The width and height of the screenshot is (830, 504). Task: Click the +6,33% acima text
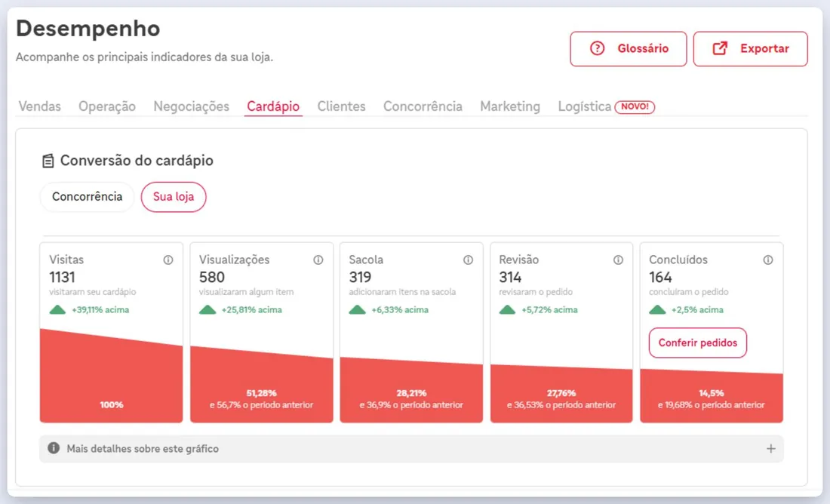[400, 310]
